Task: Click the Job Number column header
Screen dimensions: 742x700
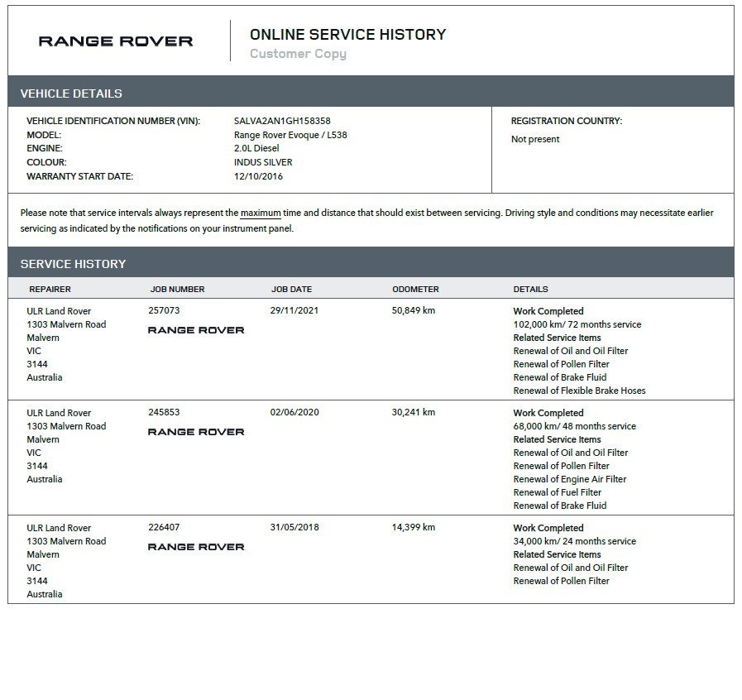Action: coord(177,290)
